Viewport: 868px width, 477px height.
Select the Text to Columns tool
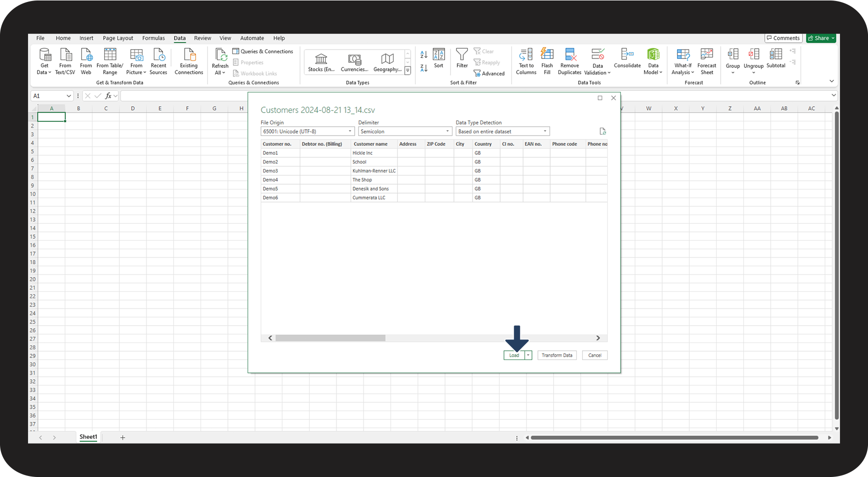tap(526, 55)
